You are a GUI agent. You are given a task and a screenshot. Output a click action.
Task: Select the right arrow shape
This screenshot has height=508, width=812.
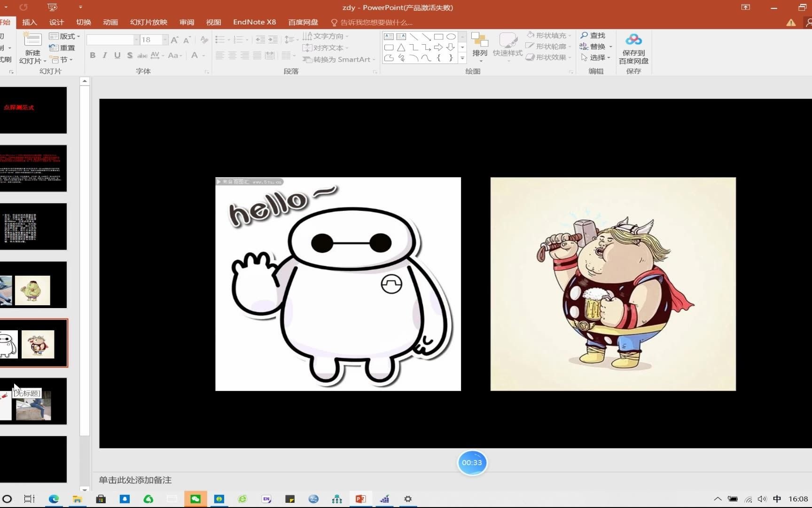coord(438,48)
